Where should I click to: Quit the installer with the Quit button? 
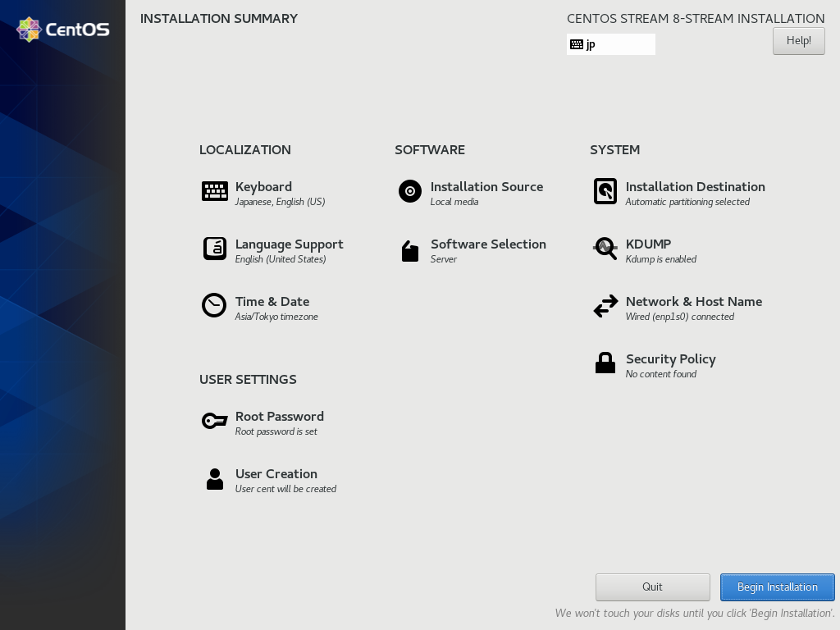(x=652, y=587)
